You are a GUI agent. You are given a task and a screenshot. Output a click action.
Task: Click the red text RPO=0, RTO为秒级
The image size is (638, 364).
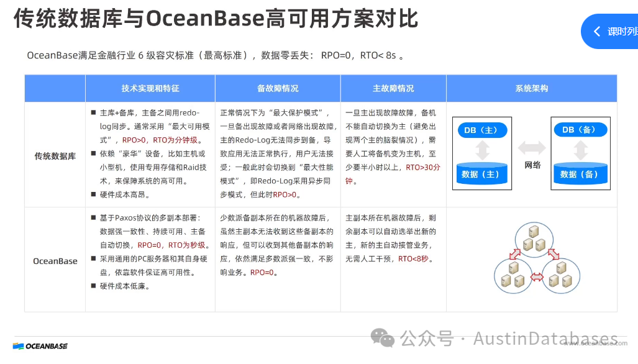click(171, 245)
